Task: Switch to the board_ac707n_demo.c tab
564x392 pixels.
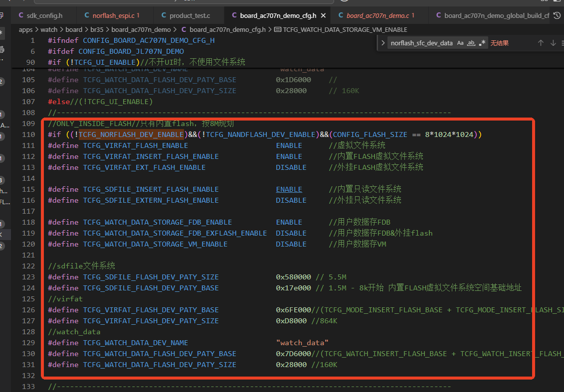Action: [x=379, y=15]
